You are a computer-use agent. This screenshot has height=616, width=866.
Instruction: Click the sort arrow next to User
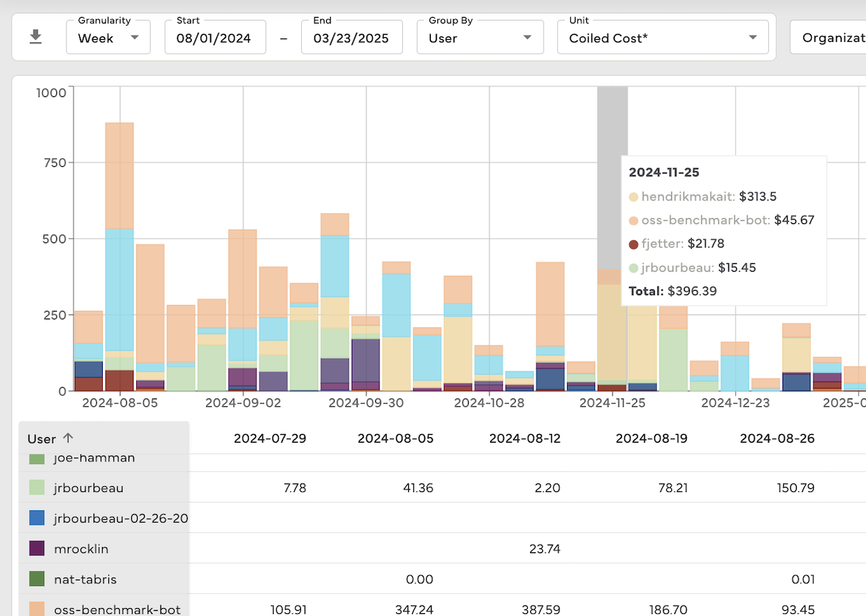pos(68,438)
